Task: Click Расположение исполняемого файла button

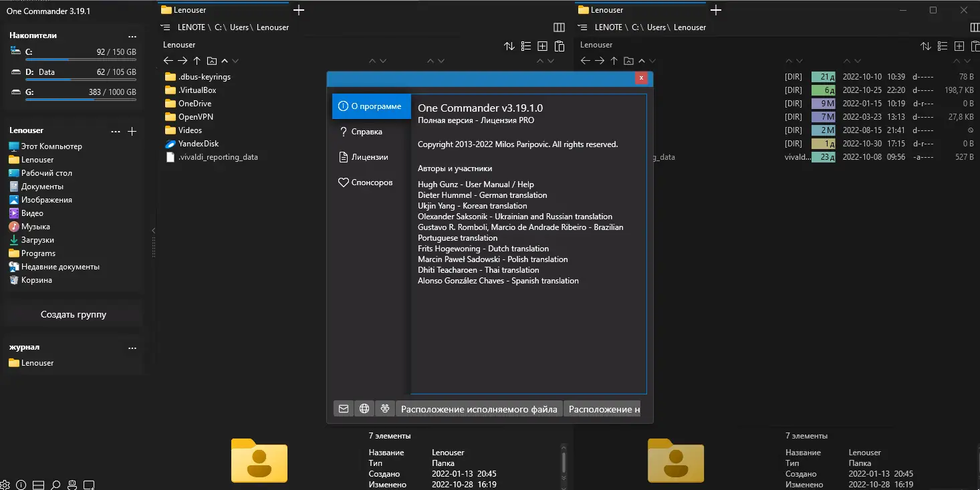Action: coord(479,408)
